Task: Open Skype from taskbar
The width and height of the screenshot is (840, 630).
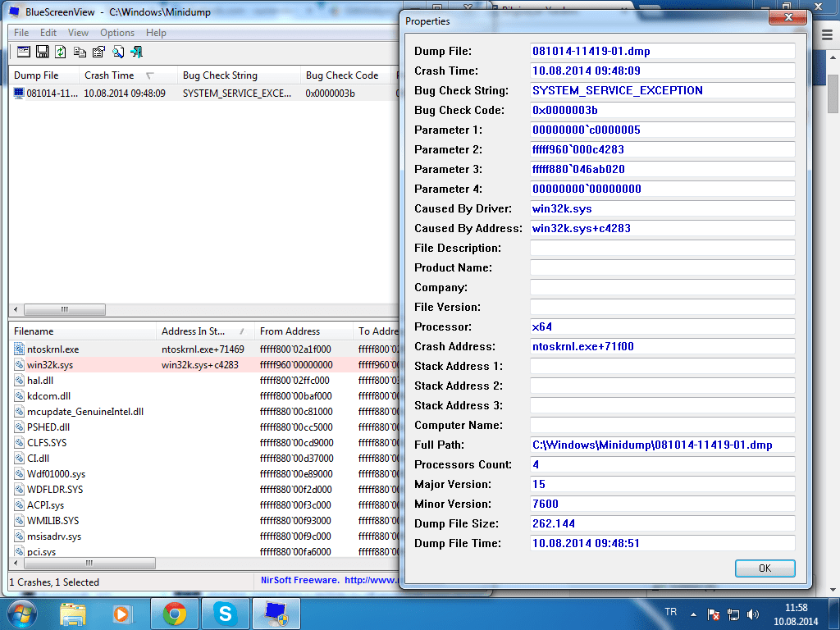Action: tap(226, 614)
